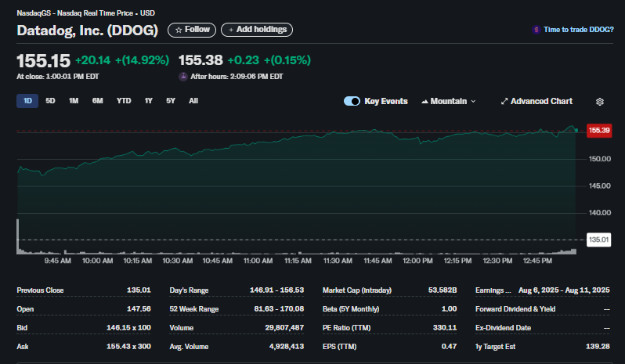Switch to the 5D time range
The width and height of the screenshot is (625, 364).
(50, 101)
